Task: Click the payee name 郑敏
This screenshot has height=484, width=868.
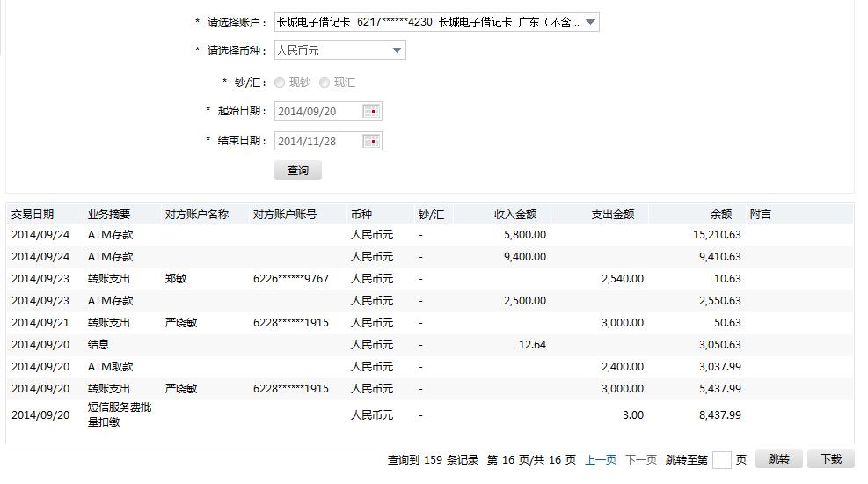Action: 176,279
